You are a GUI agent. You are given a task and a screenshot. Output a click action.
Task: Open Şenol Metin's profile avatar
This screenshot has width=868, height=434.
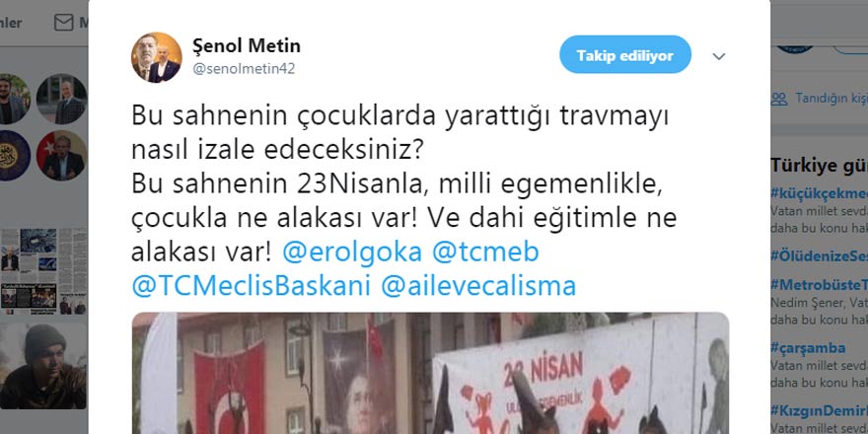[x=157, y=57]
